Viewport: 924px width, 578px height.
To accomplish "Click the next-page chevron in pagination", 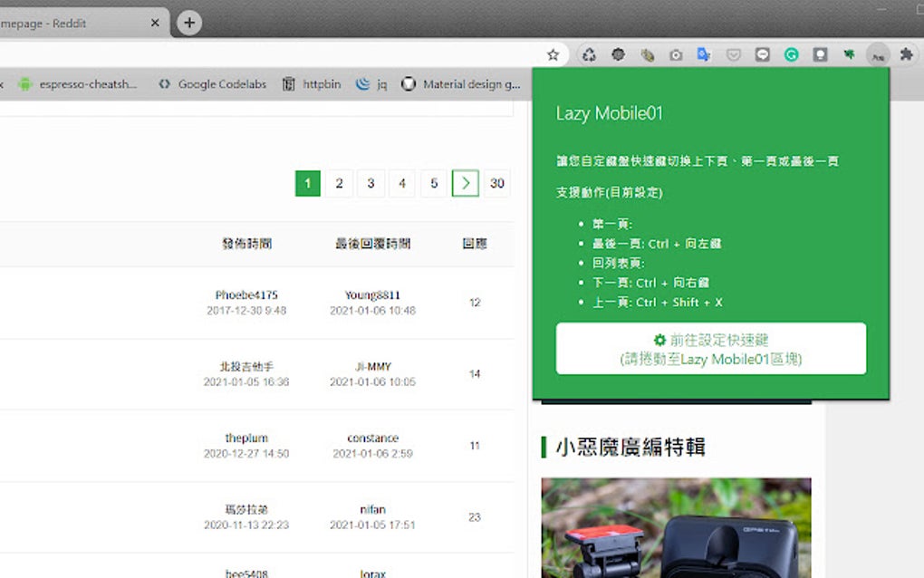I will tap(465, 183).
